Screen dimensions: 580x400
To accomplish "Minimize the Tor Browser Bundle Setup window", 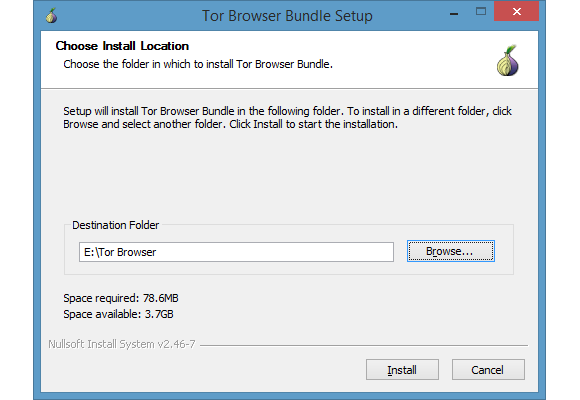I will pos(454,13).
